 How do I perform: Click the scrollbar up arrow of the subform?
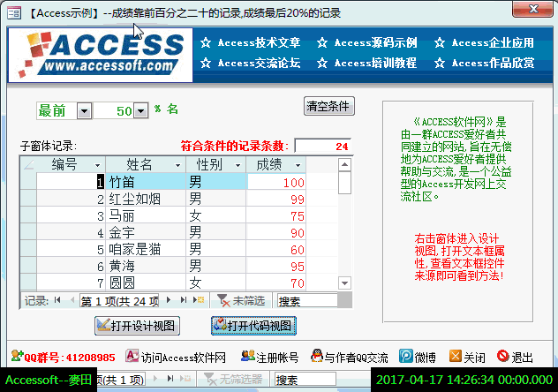point(344,164)
